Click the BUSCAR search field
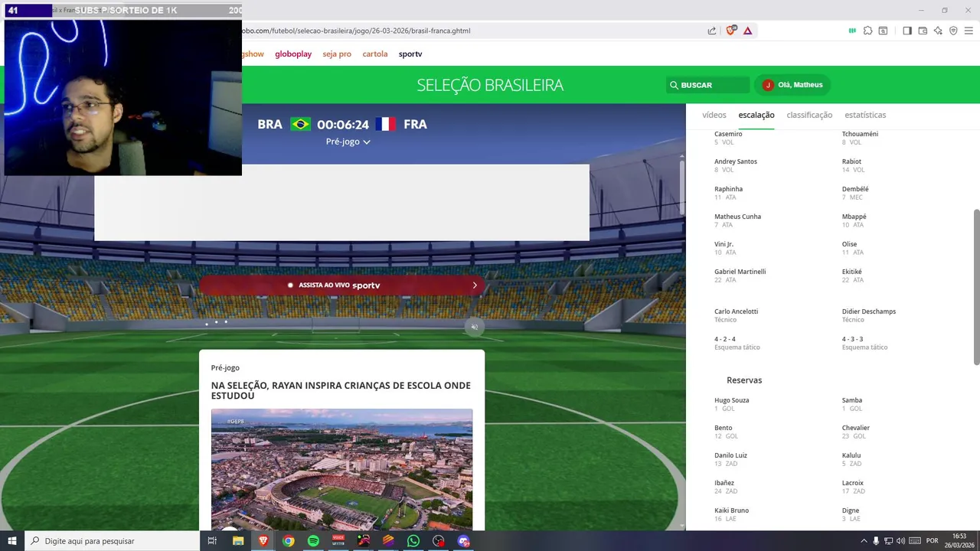This screenshot has width=980, height=551. [708, 85]
